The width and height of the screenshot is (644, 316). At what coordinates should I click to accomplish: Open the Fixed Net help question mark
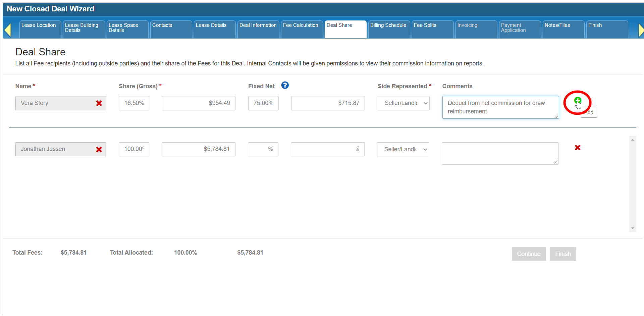[x=285, y=86]
